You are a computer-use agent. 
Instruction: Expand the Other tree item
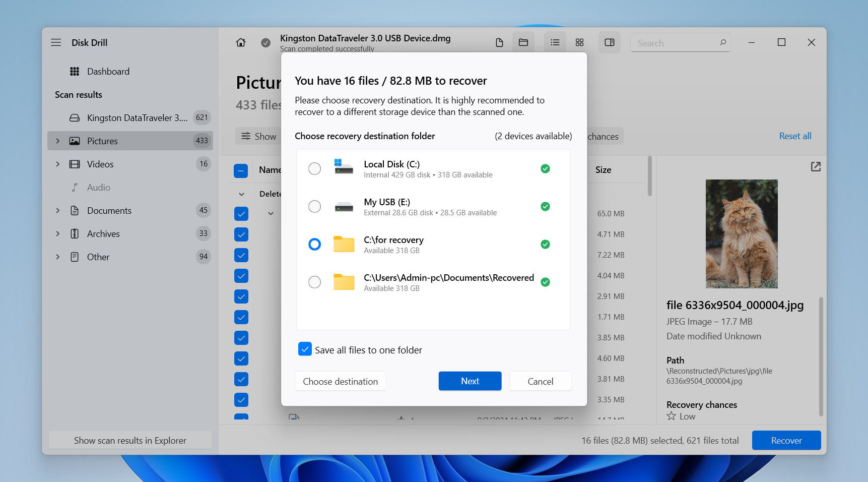(x=57, y=257)
